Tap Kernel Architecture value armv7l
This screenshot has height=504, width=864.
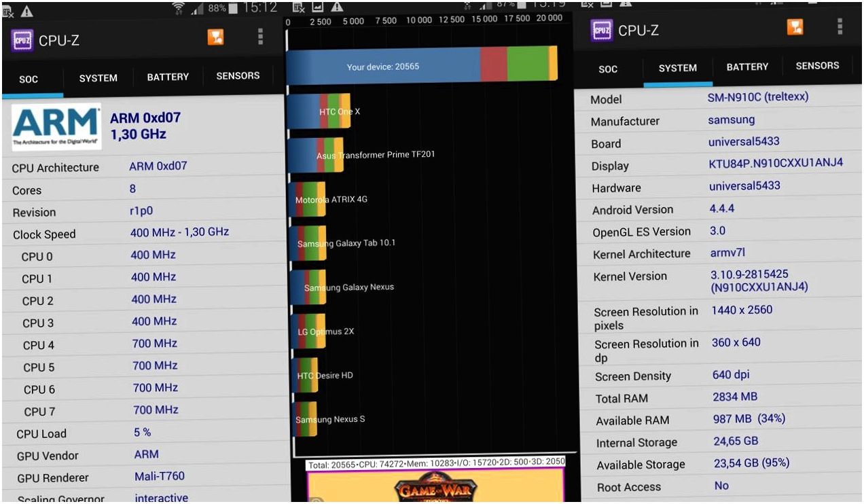click(x=727, y=252)
